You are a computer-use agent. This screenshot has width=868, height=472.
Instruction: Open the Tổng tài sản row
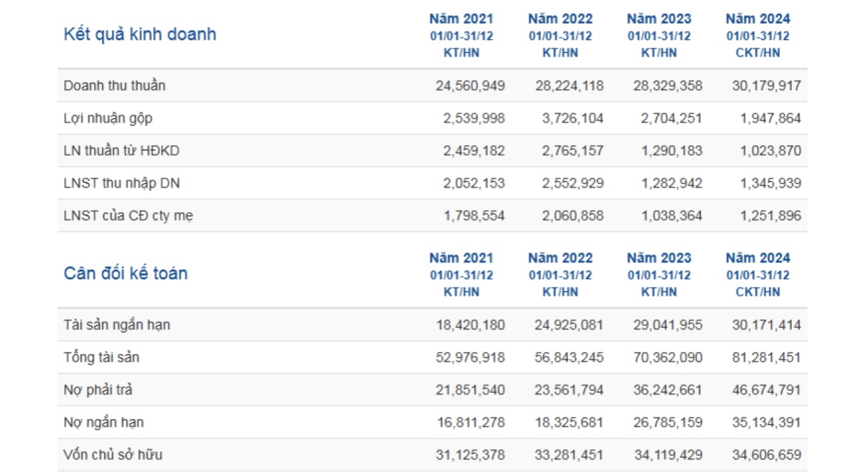coord(101,357)
